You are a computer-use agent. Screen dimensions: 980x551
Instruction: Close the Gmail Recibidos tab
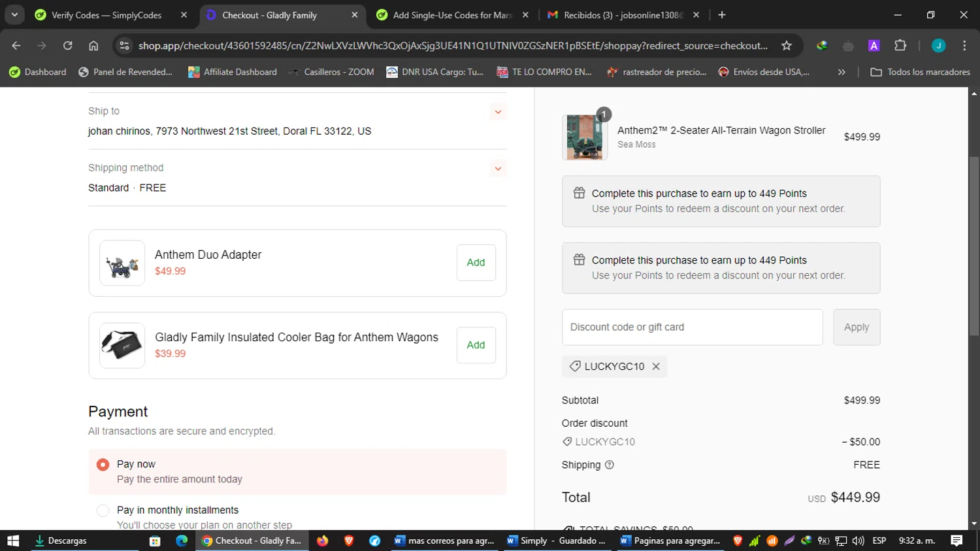696,15
